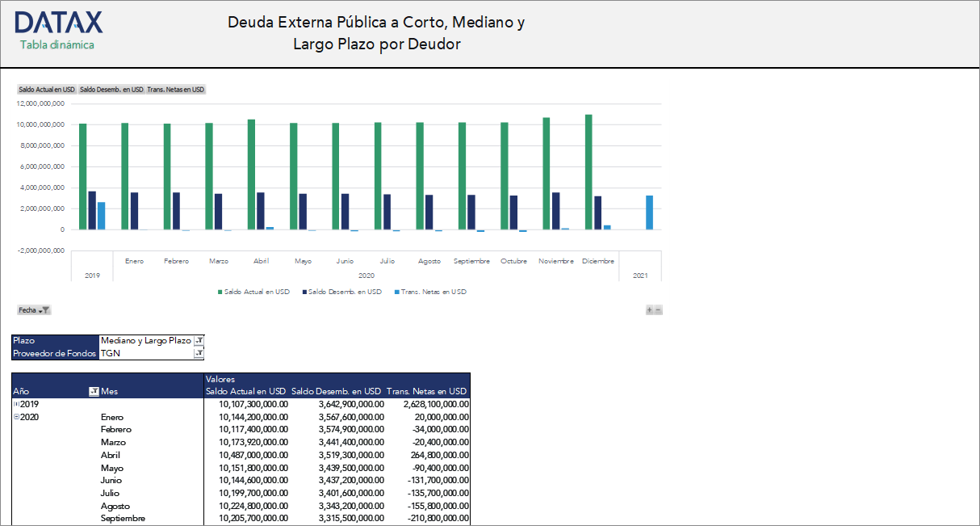The image size is (980, 526).
Task: Click the Saldo Actual en USD field button
Action: tap(46, 89)
